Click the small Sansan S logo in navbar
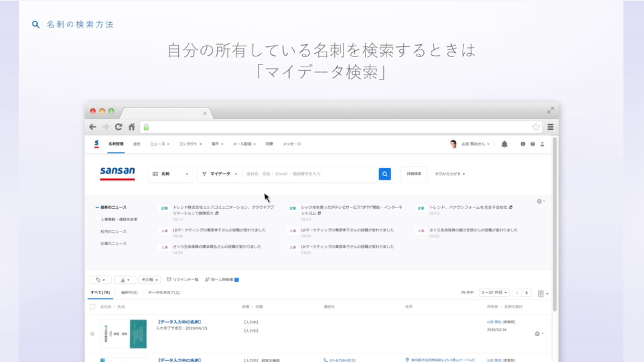This screenshot has width=644, height=362. pyautogui.click(x=96, y=144)
